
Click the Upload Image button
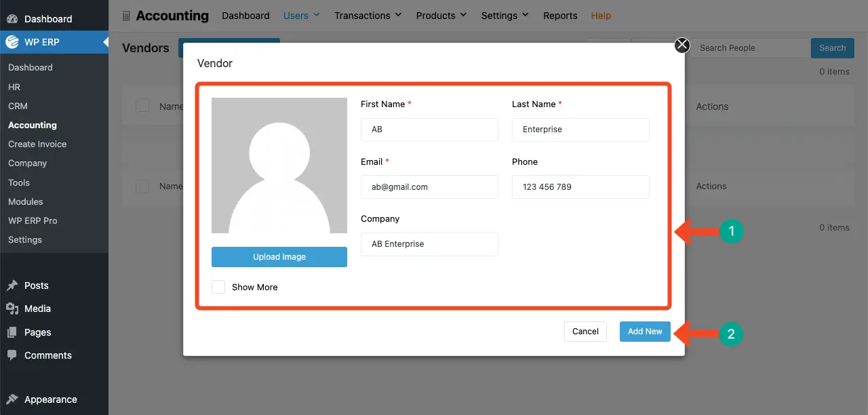[279, 257]
